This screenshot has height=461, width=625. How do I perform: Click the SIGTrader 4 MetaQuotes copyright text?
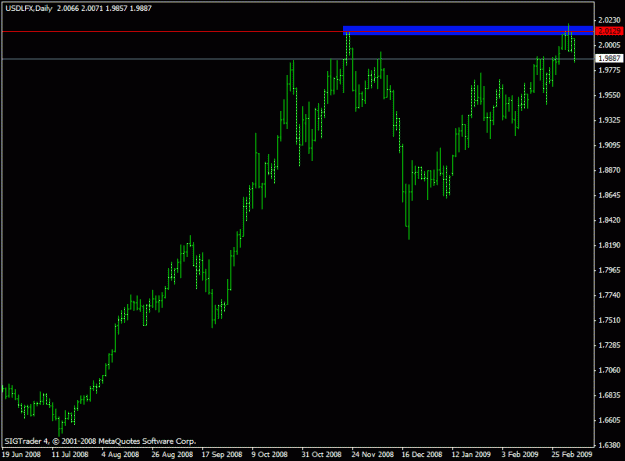(100, 441)
